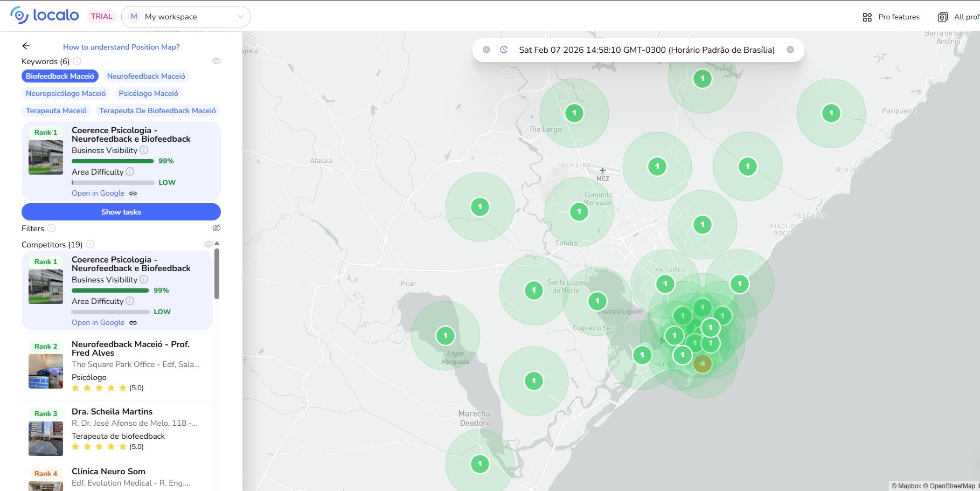
Task: Toggle the Keywords visibility eye
Action: pos(217,61)
